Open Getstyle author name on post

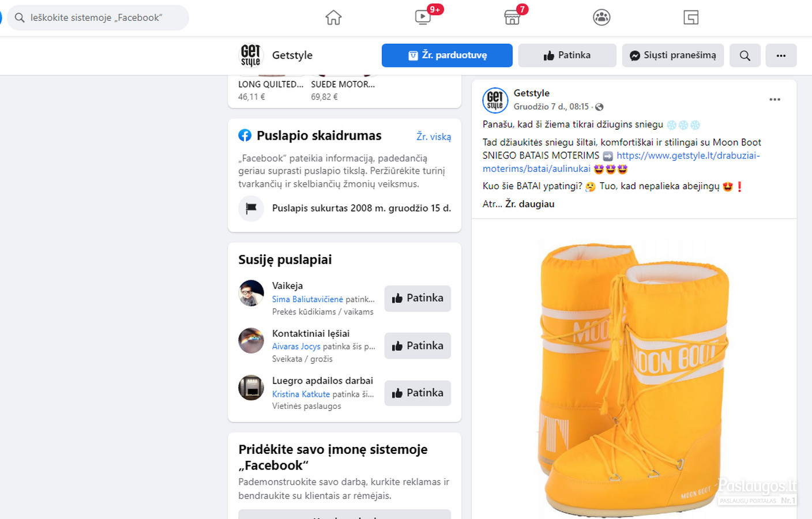(532, 93)
